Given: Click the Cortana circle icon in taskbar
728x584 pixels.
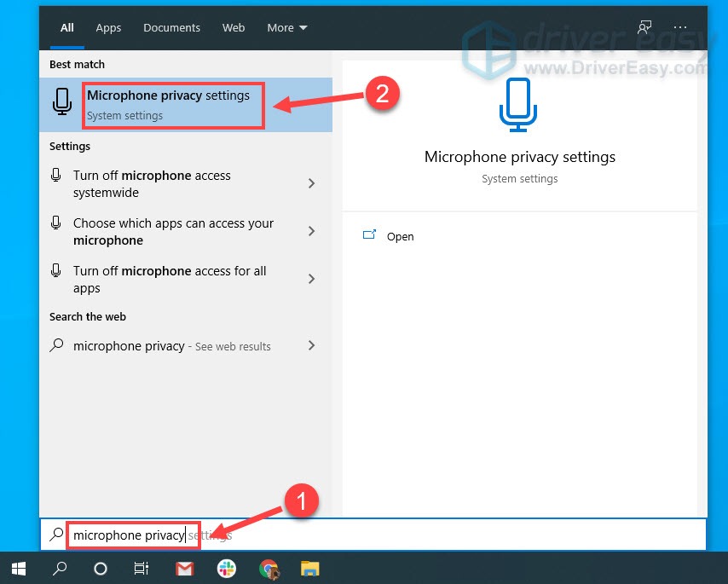Looking at the screenshot, I should click(x=100, y=569).
